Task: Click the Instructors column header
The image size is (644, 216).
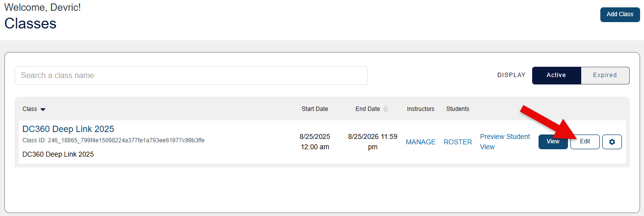Action: tap(420, 109)
